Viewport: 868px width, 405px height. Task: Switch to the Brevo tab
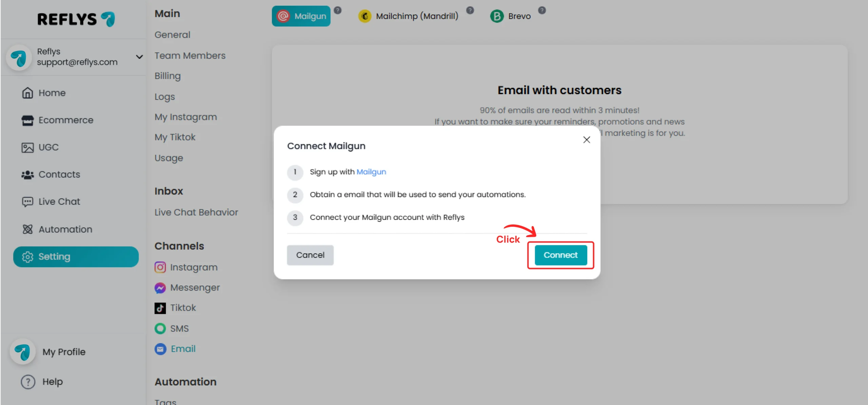pos(510,16)
